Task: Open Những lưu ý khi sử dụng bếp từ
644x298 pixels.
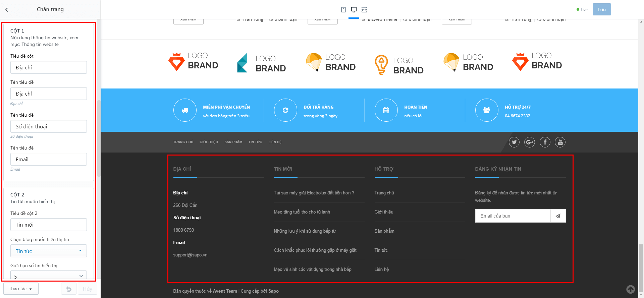Action: (305, 231)
